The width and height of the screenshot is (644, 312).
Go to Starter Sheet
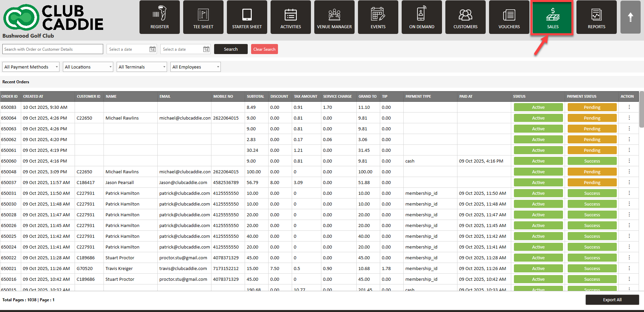(x=247, y=17)
